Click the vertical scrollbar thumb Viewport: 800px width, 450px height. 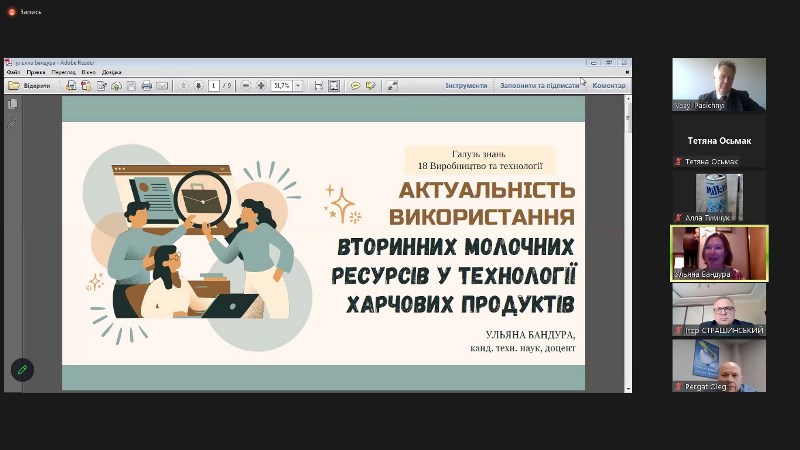pyautogui.click(x=628, y=118)
